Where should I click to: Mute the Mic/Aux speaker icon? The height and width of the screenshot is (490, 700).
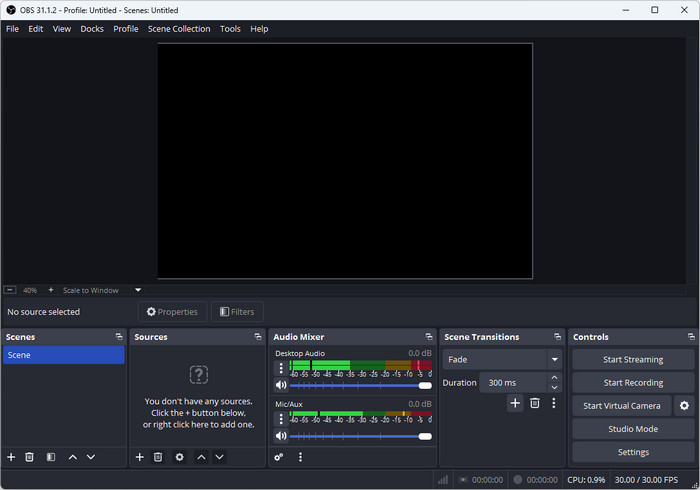click(281, 436)
